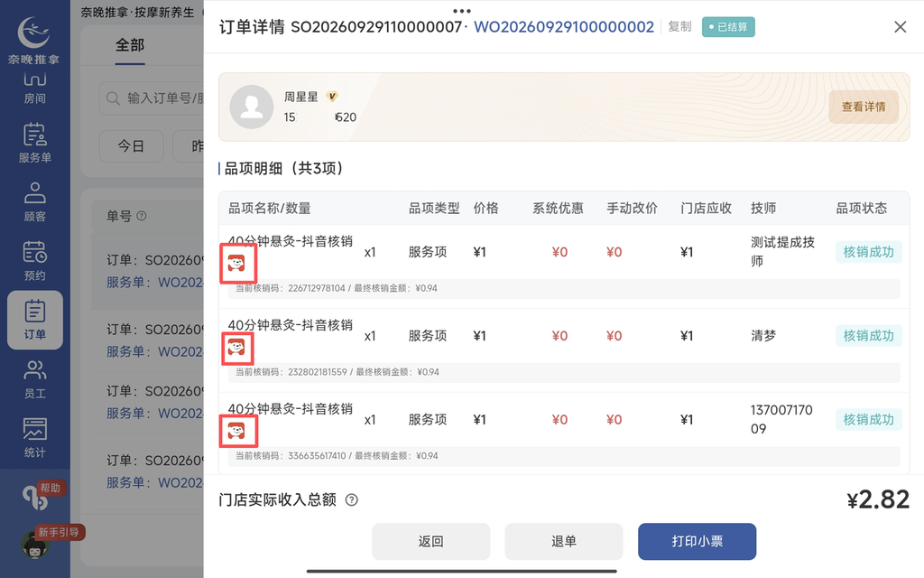This screenshot has width=924, height=578.
Task: Click 核销成功 status for 13700717009 row
Action: point(869,419)
